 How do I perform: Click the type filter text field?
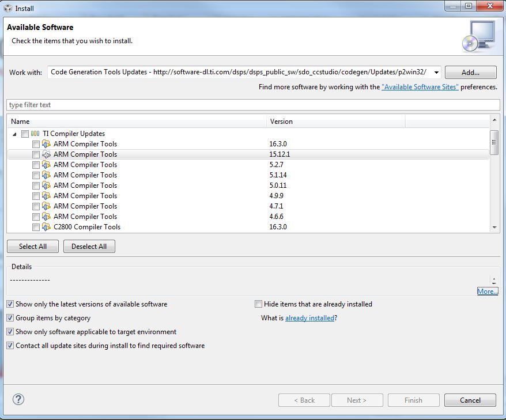point(254,105)
